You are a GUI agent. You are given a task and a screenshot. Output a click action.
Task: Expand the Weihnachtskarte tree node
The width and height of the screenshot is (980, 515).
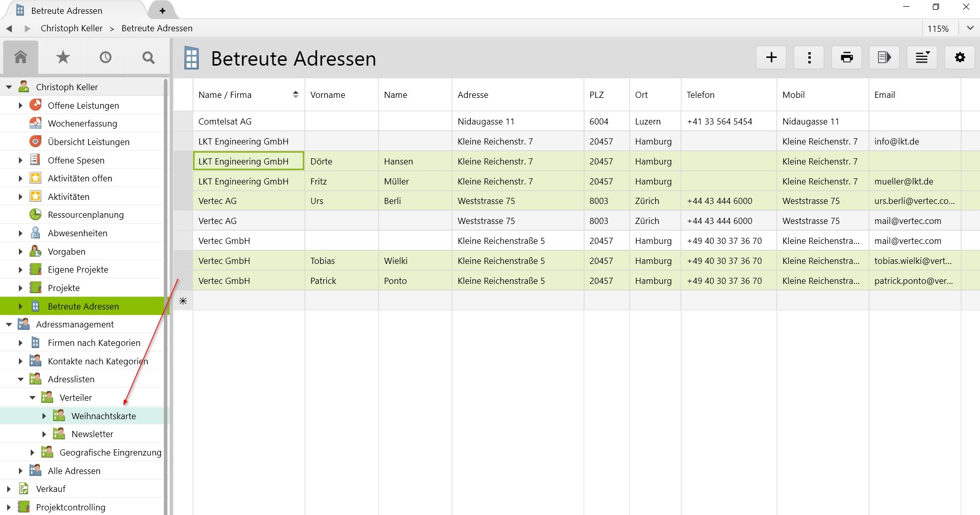(x=44, y=416)
